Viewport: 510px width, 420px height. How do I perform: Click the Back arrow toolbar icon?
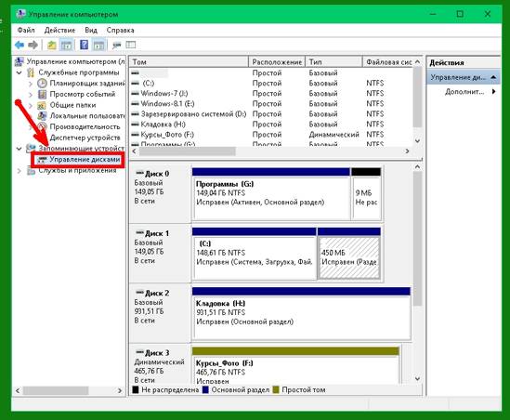click(x=20, y=45)
